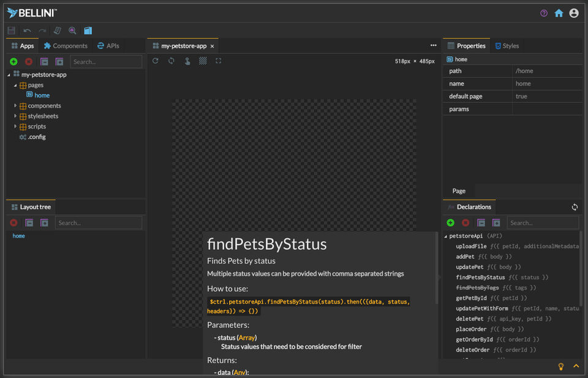Expand the stylesheets folder node

(15, 116)
